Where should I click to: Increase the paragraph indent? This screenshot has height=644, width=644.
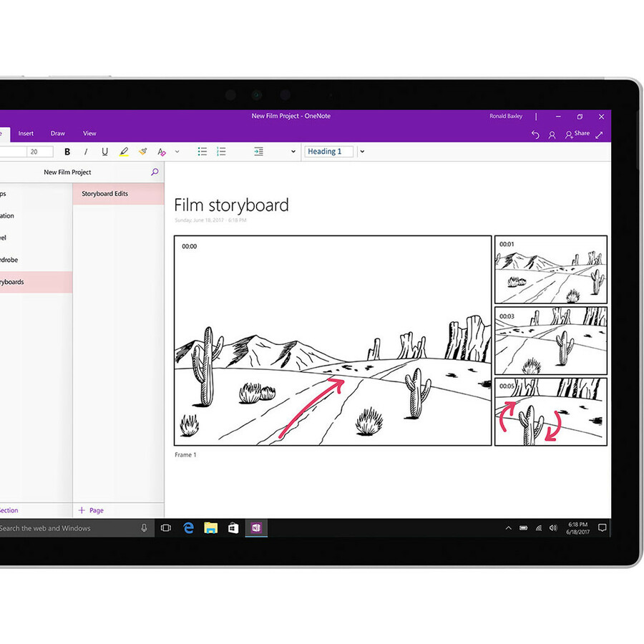(x=258, y=152)
